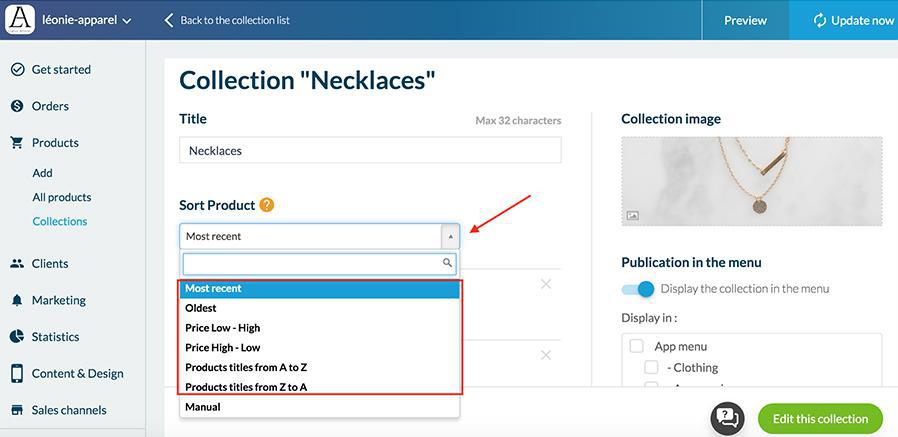The width and height of the screenshot is (898, 437).
Task: Go back to the collection list
Action: (227, 20)
